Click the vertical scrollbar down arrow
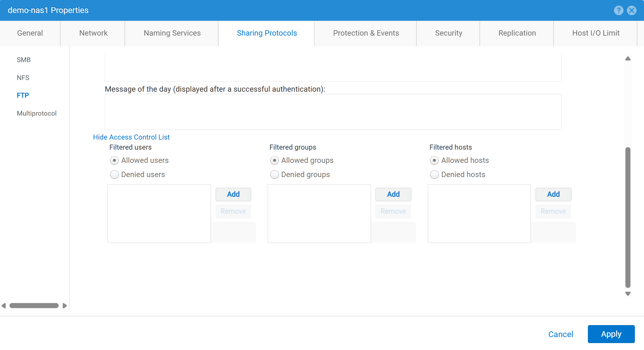This screenshot has height=350, width=644. pos(628,294)
